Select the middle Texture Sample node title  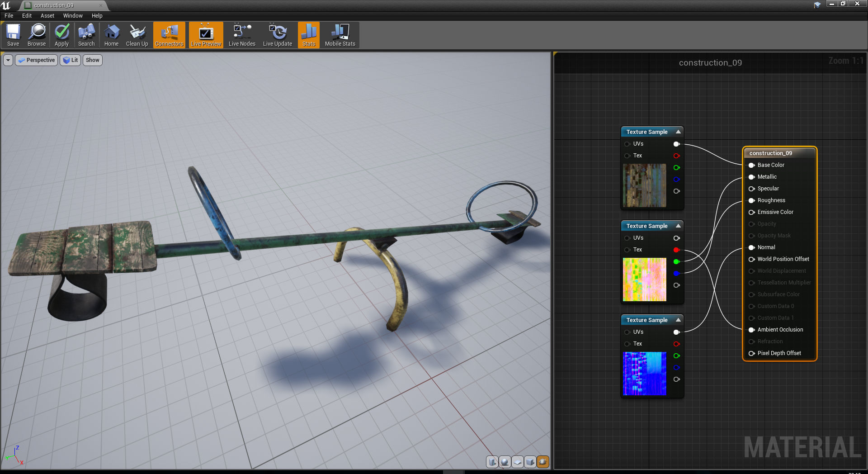click(647, 226)
